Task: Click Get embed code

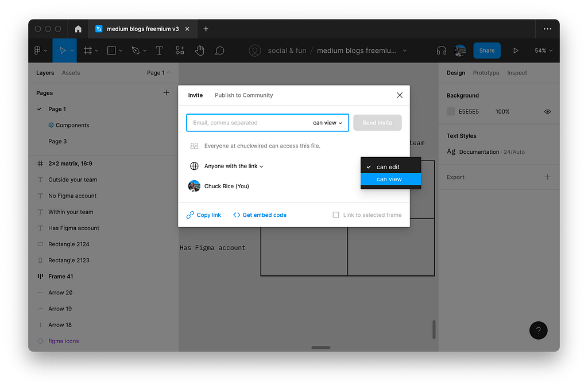Action: [260, 215]
